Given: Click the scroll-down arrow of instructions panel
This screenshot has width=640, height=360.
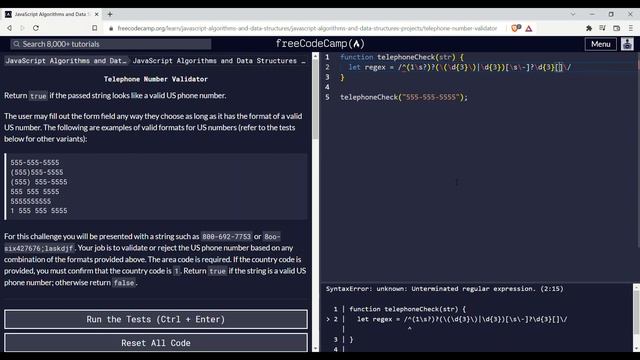Looking at the screenshot, I should point(315,349).
